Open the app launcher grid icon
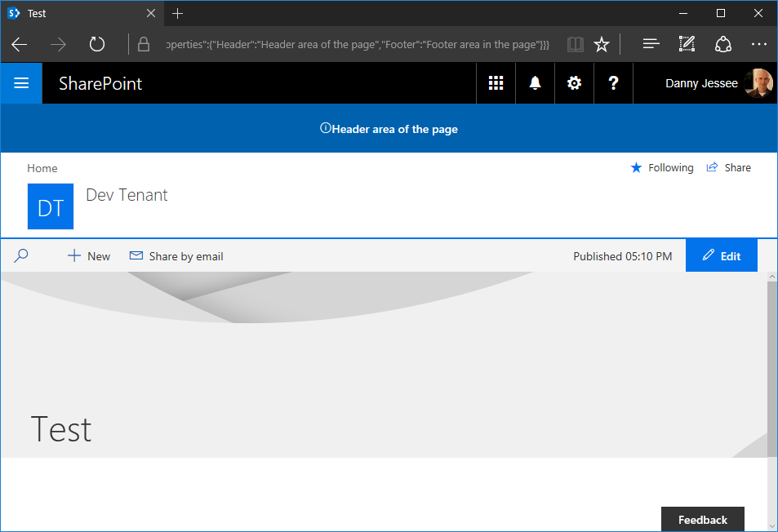Screen dimensions: 778x532 [x=496, y=83]
